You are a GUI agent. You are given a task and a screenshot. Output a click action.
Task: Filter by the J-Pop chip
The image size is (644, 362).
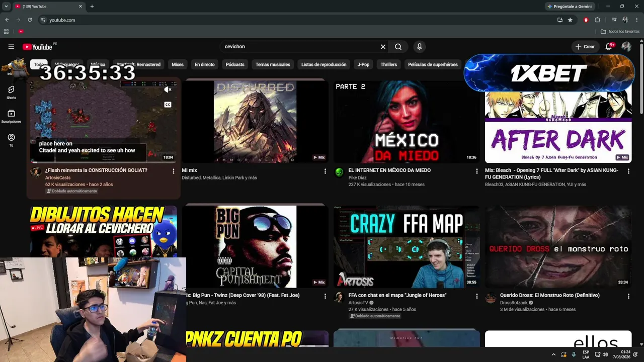pos(363,64)
